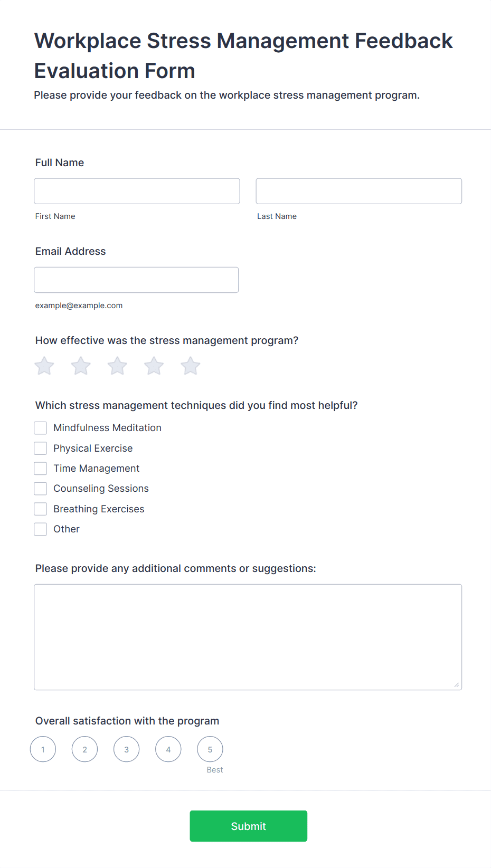Viewport: 491px width, 868px height.
Task: Select Physical Exercise as a helpful technique
Action: pos(40,448)
